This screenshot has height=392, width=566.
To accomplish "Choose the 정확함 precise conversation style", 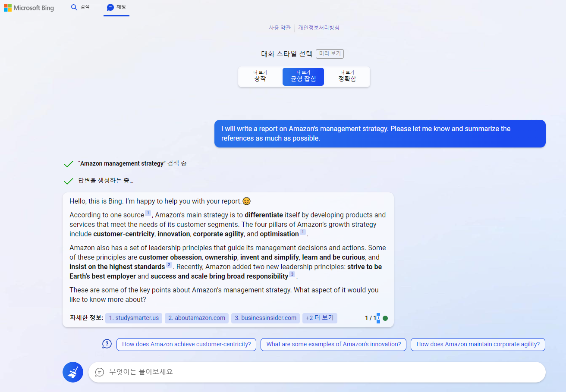I will point(347,76).
